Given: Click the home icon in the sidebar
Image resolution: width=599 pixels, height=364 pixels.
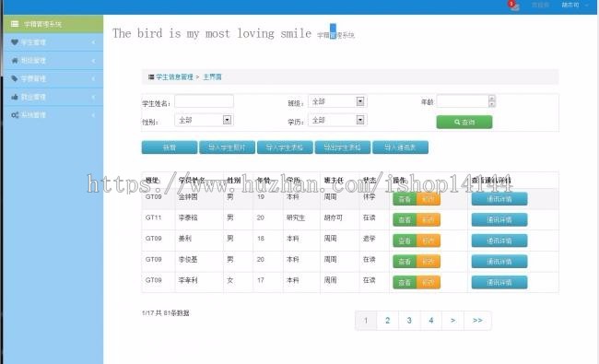Looking at the screenshot, I should (x=15, y=60).
